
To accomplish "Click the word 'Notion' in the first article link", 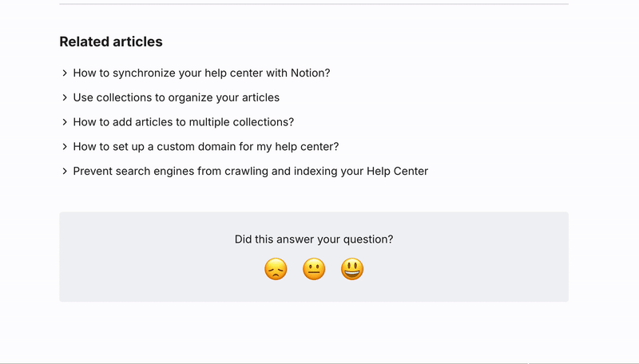I will point(310,73).
